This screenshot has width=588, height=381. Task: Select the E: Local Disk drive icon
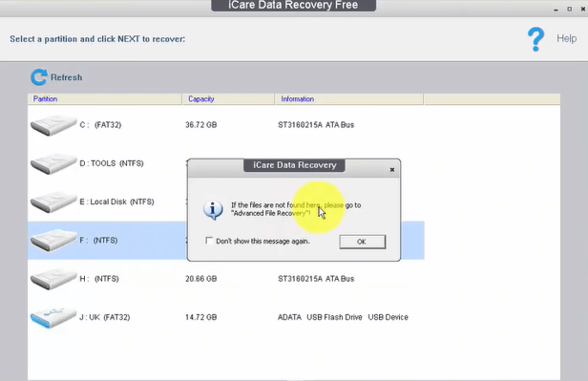pos(53,201)
